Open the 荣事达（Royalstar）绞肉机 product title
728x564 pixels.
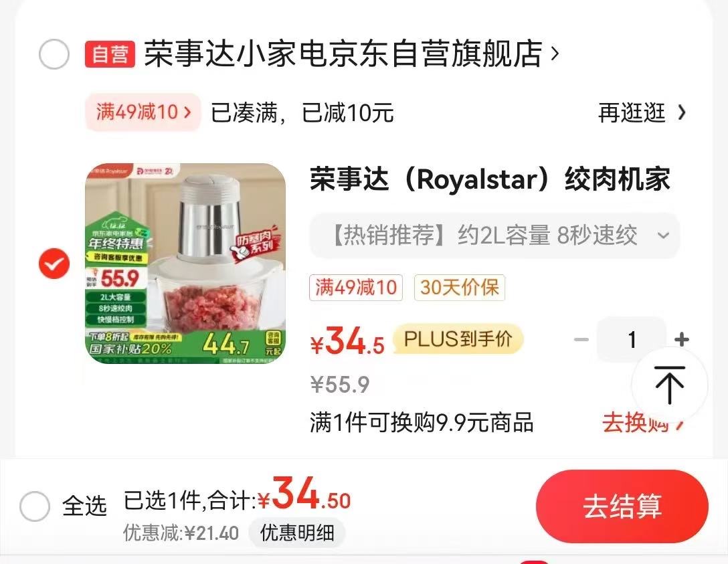490,179
